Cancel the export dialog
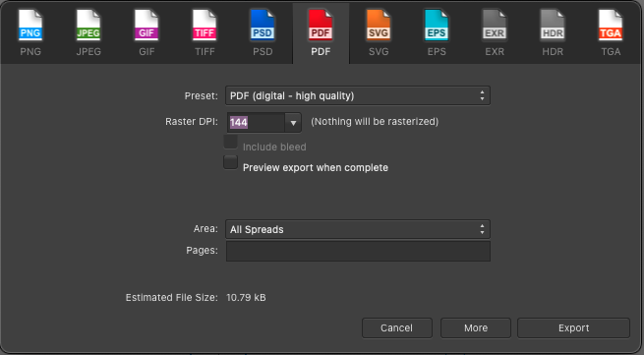Screen dimensions: 644x355 coord(397,327)
